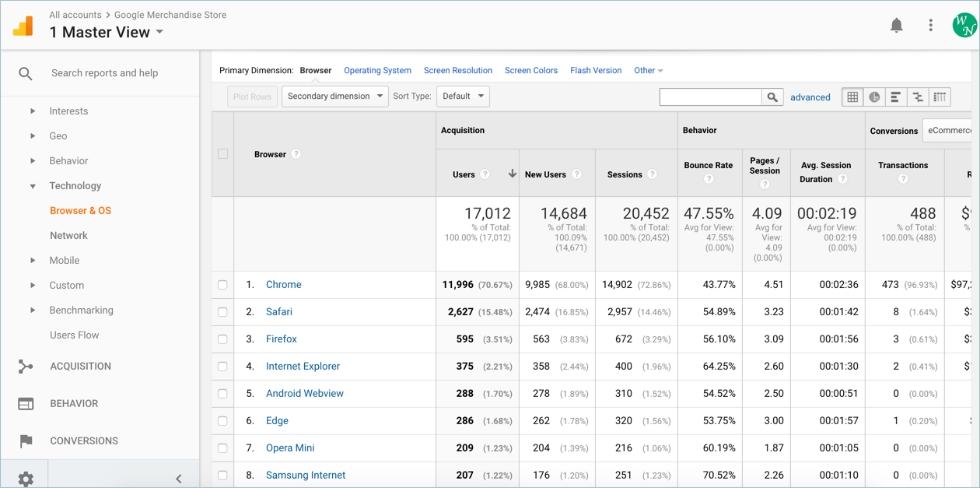The image size is (980, 488).
Task: Click help icon by Avg. Session Duration
Action: [842, 179]
